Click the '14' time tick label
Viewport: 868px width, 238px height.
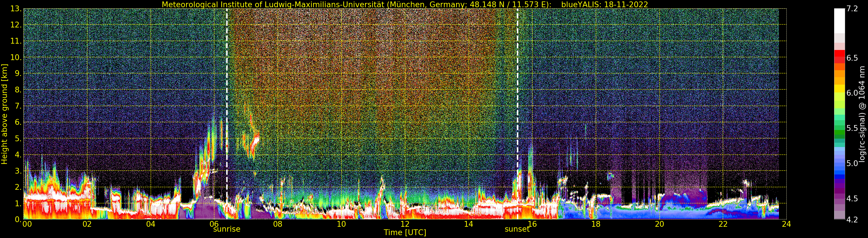[468, 224]
